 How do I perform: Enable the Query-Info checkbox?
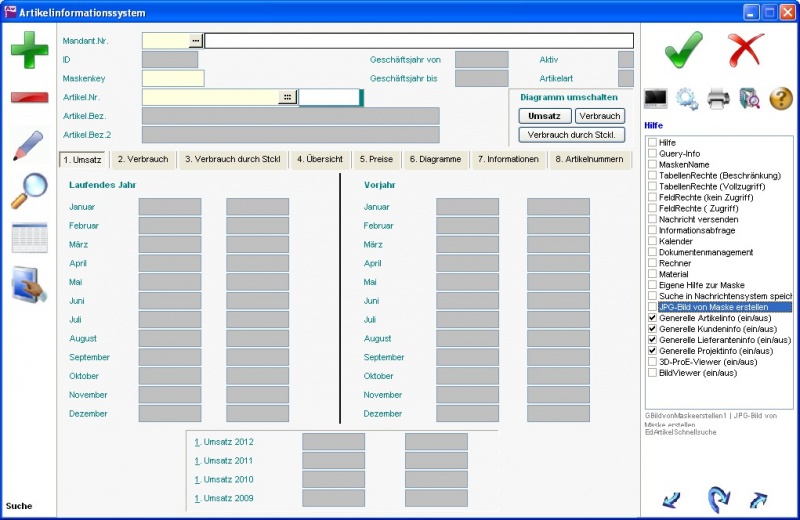tap(653, 153)
